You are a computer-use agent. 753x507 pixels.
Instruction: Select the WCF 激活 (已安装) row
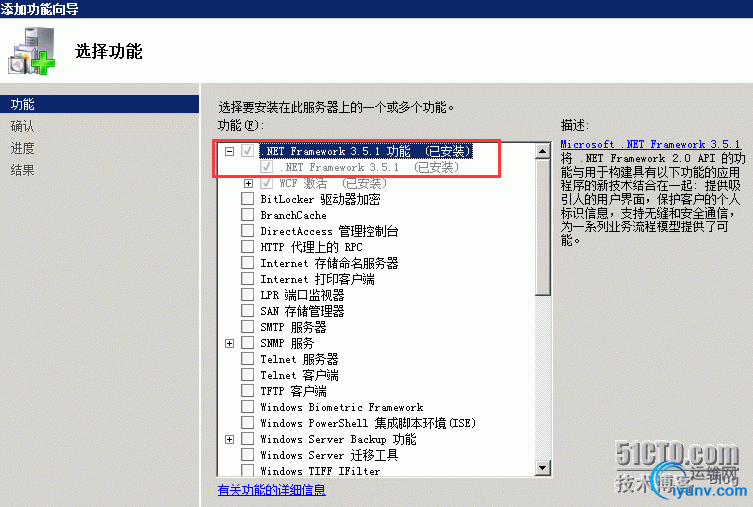click(333, 183)
